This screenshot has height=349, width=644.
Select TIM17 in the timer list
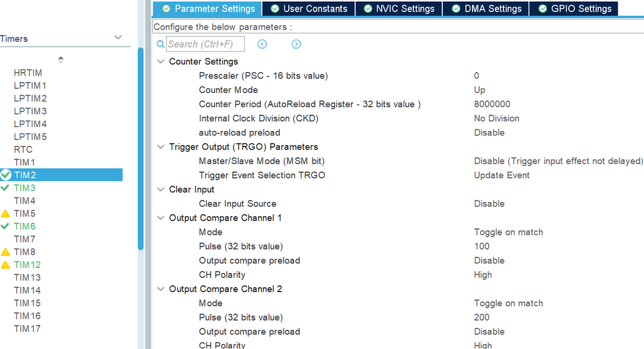coord(27,328)
